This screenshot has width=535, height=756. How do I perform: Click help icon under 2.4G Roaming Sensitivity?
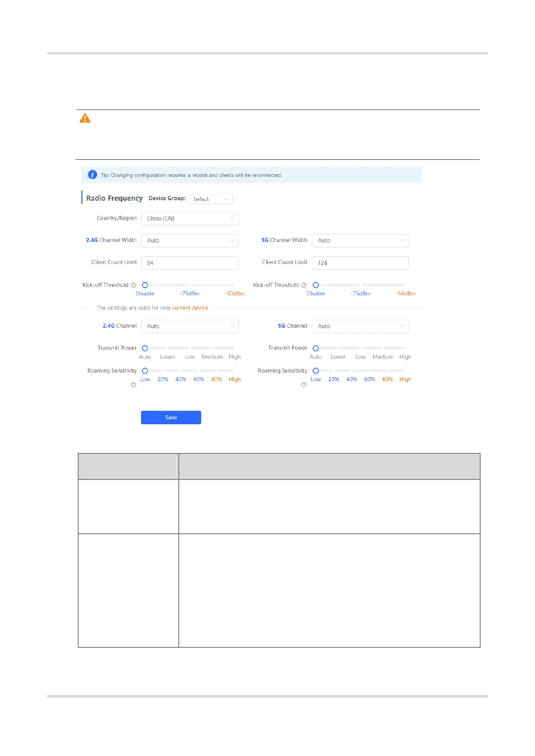tap(133, 385)
